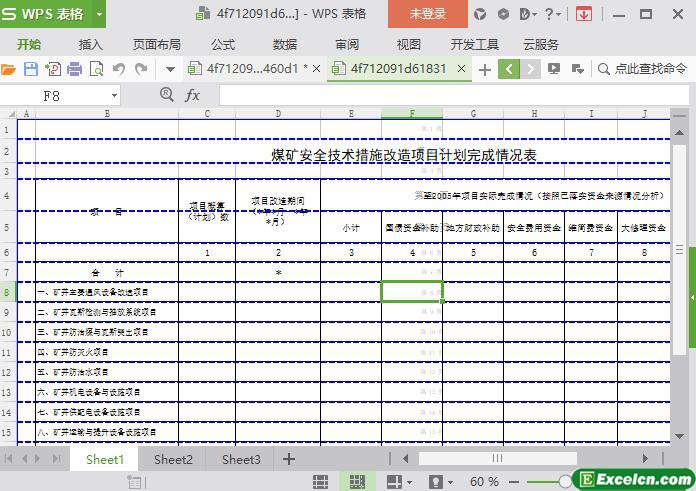
Task: Redo the last action
Action: [141, 69]
